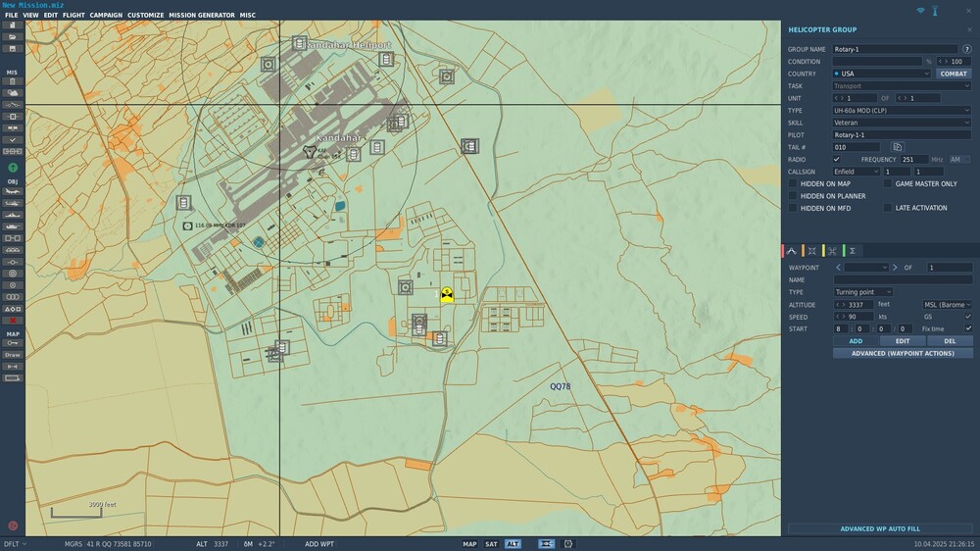Toggle the Fix time checkbox
980x551 pixels.
coord(968,328)
